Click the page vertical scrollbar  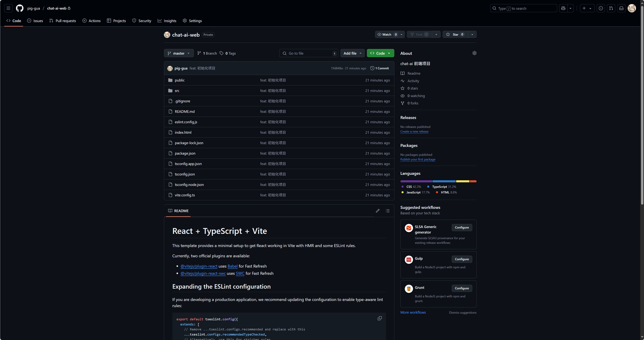pos(642,105)
